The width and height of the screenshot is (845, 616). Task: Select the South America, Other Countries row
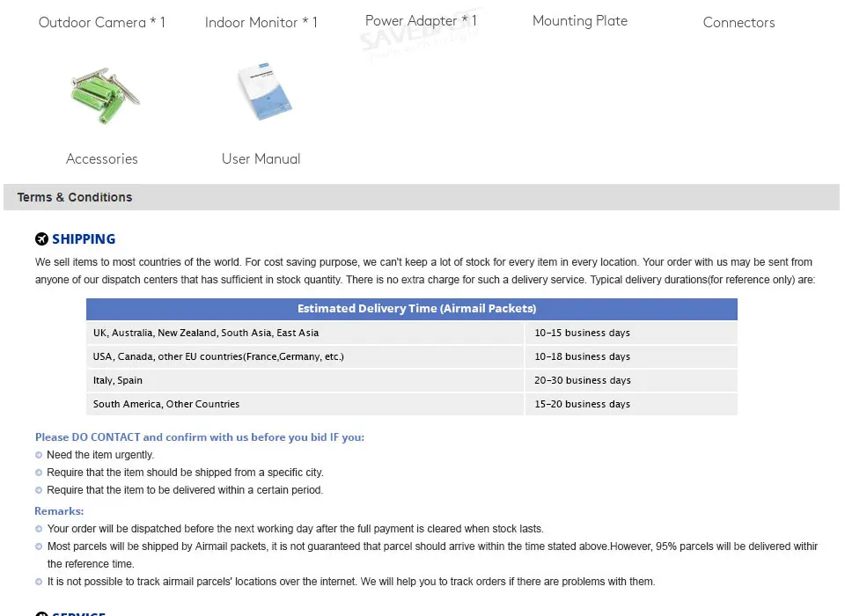coord(412,404)
